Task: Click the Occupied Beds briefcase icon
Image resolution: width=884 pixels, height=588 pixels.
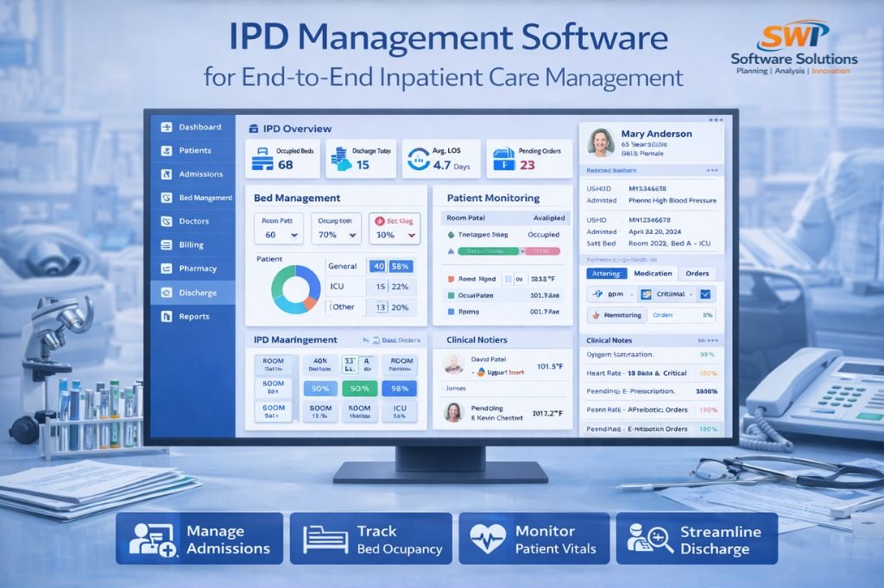Action: (262, 158)
